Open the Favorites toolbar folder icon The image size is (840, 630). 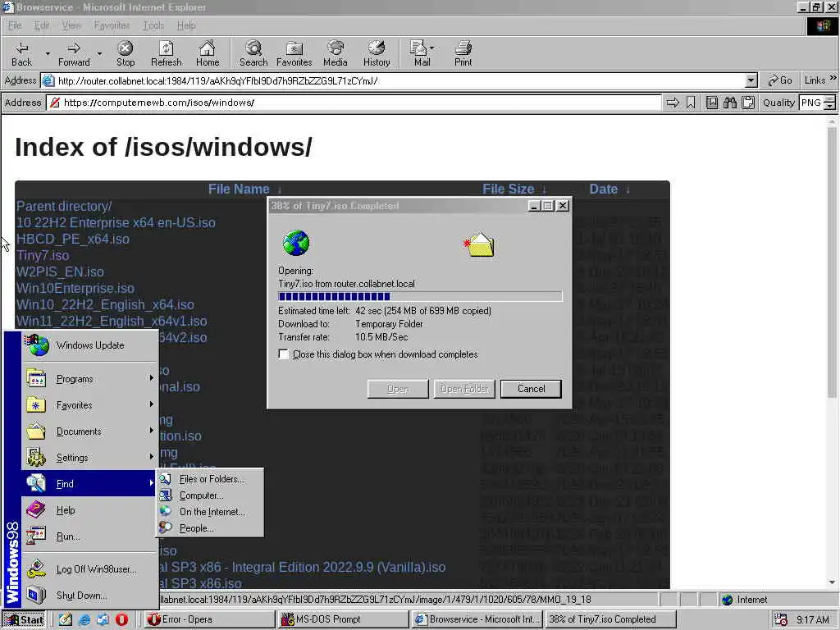tap(294, 48)
